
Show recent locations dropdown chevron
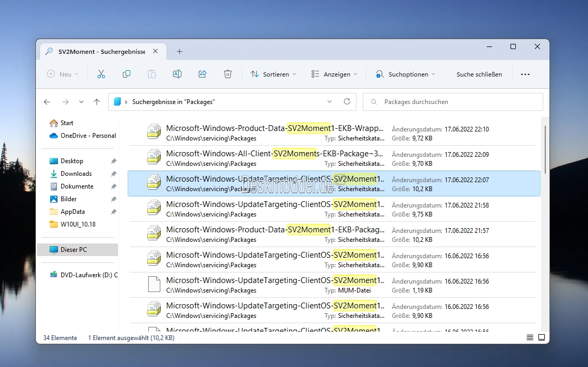point(81,102)
